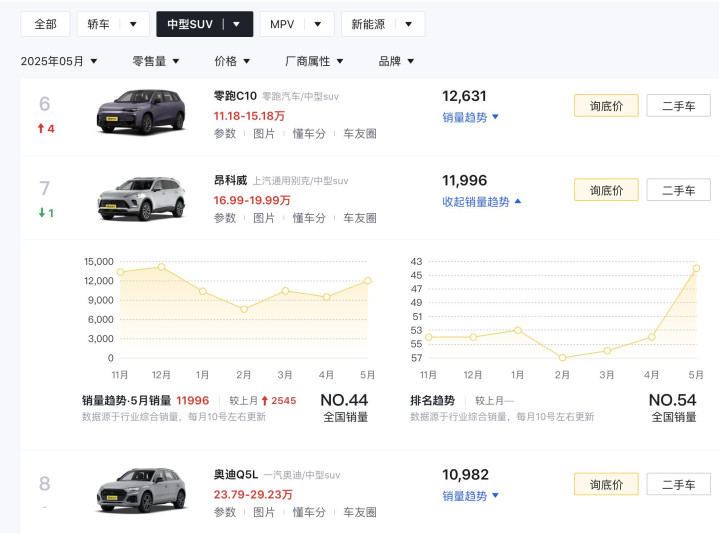
Task: Select the 轿车 category tab
Action: [x=99, y=24]
